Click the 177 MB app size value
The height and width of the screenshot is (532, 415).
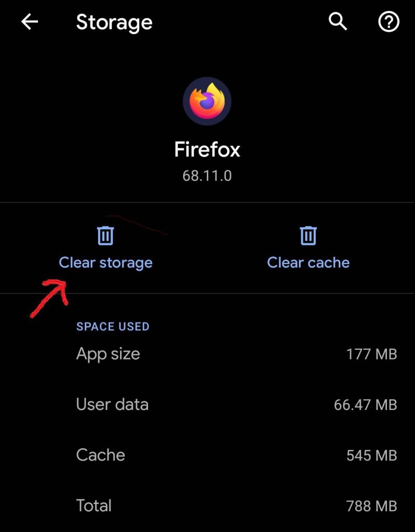coord(371,355)
